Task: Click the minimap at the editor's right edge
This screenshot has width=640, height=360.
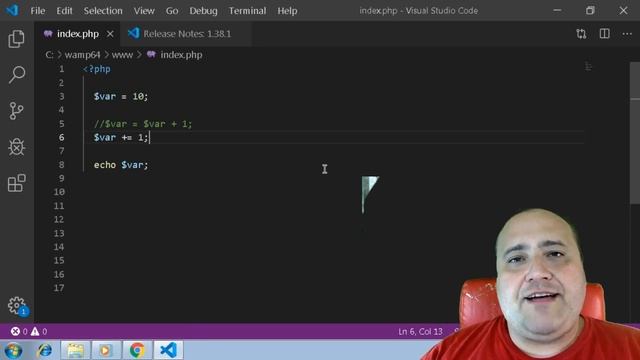Action: (588, 67)
